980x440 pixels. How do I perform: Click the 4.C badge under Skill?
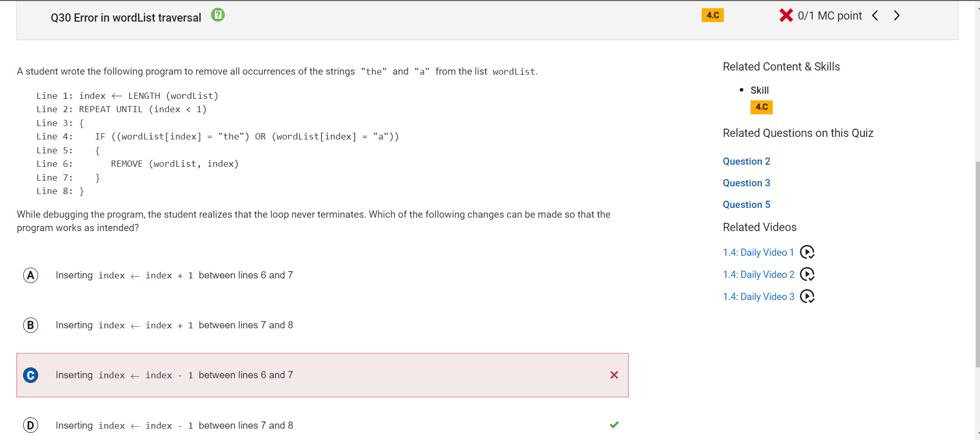tap(761, 107)
